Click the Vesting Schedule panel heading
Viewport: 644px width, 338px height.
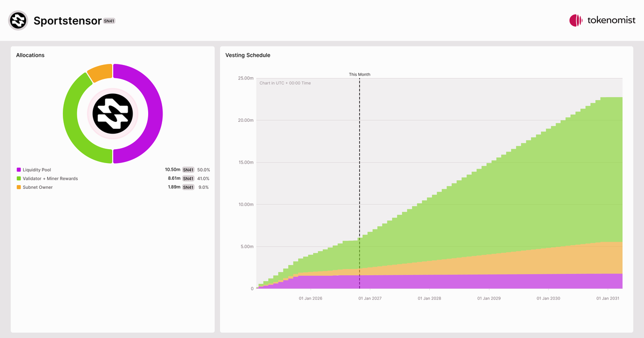point(248,55)
